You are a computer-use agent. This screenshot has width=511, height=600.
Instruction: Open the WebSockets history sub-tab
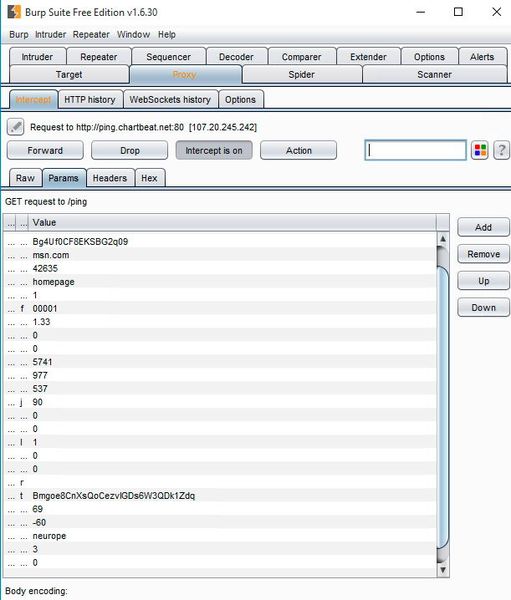[170, 99]
